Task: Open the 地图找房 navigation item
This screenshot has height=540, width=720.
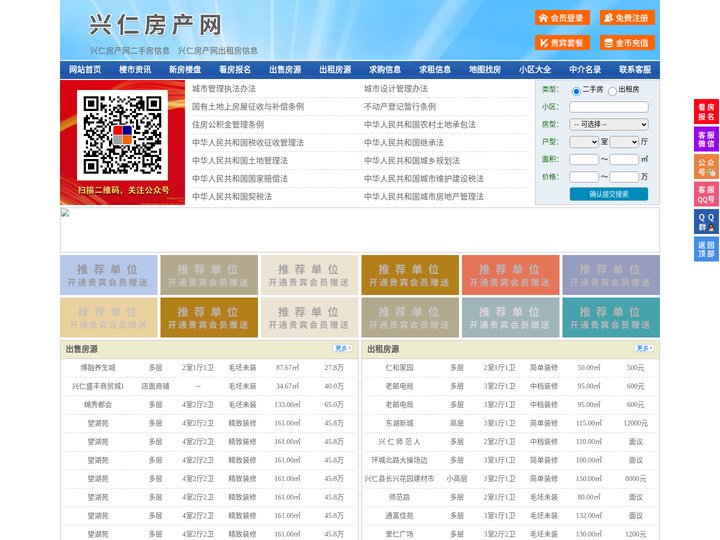Action: tap(485, 69)
